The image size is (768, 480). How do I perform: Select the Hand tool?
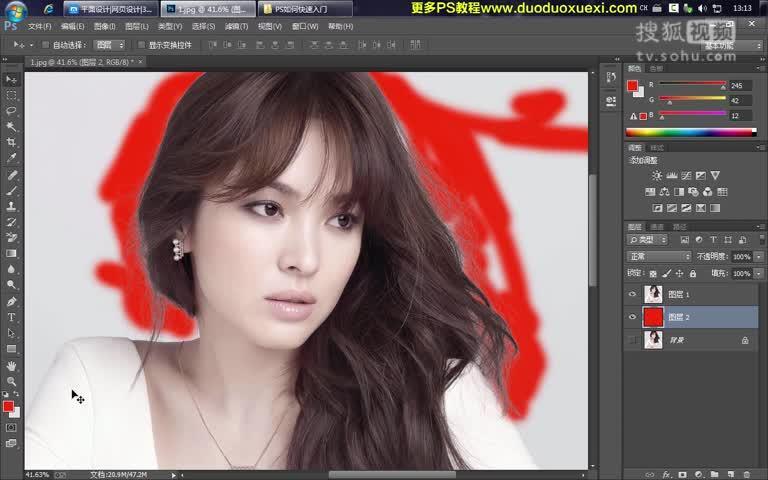pyautogui.click(x=11, y=365)
